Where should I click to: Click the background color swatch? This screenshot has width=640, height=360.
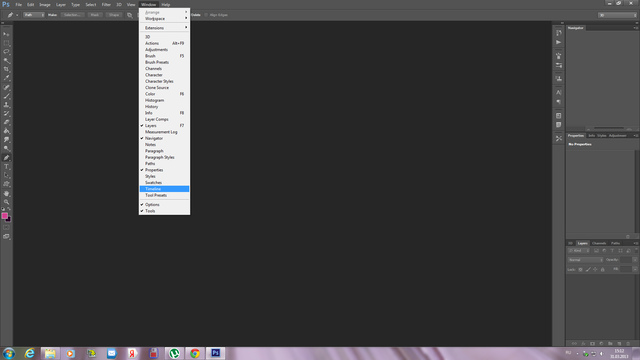click(x=8, y=219)
